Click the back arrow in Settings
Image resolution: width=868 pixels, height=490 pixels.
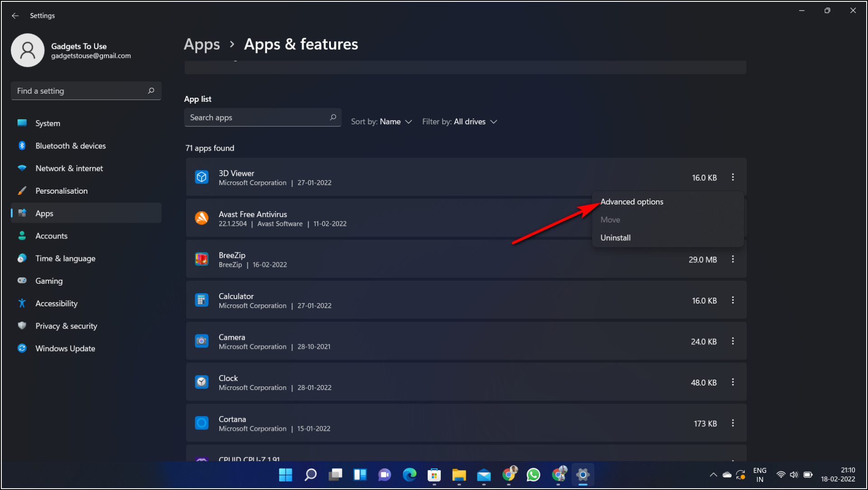tap(15, 15)
